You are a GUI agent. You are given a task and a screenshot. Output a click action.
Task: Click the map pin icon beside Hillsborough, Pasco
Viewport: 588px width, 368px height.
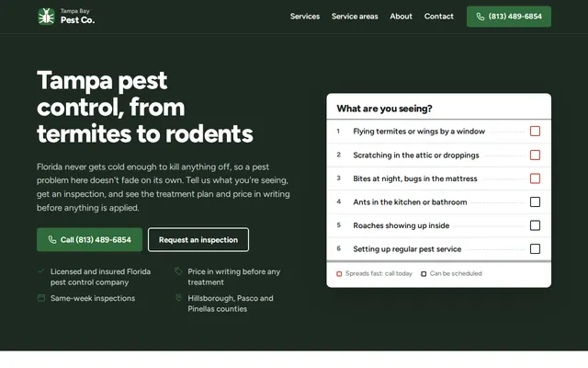(x=178, y=298)
